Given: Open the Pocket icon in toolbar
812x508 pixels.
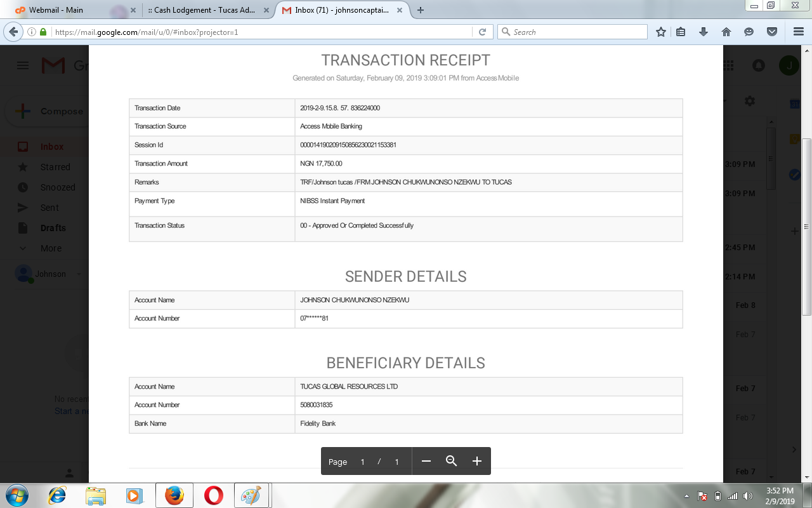Looking at the screenshot, I should pos(772,32).
